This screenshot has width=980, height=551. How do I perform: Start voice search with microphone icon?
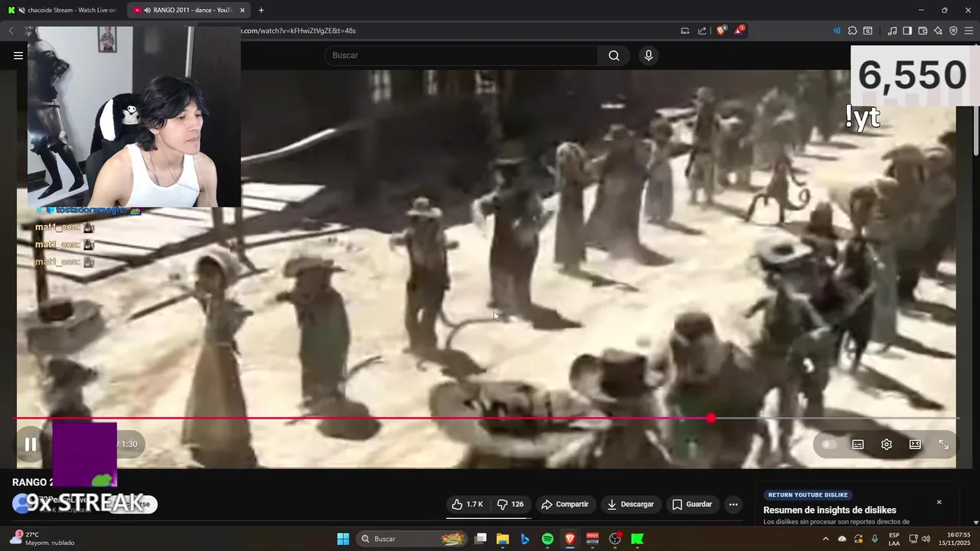(648, 55)
